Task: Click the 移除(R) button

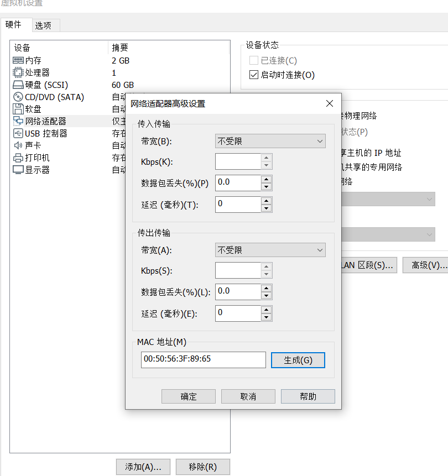Action: (x=203, y=467)
